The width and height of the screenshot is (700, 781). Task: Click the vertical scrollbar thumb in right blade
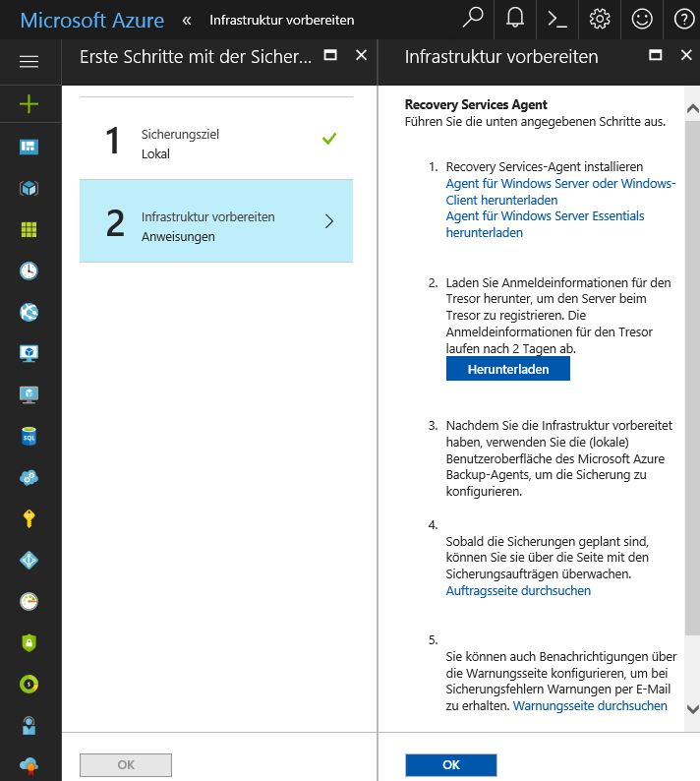pyautogui.click(x=692, y=378)
